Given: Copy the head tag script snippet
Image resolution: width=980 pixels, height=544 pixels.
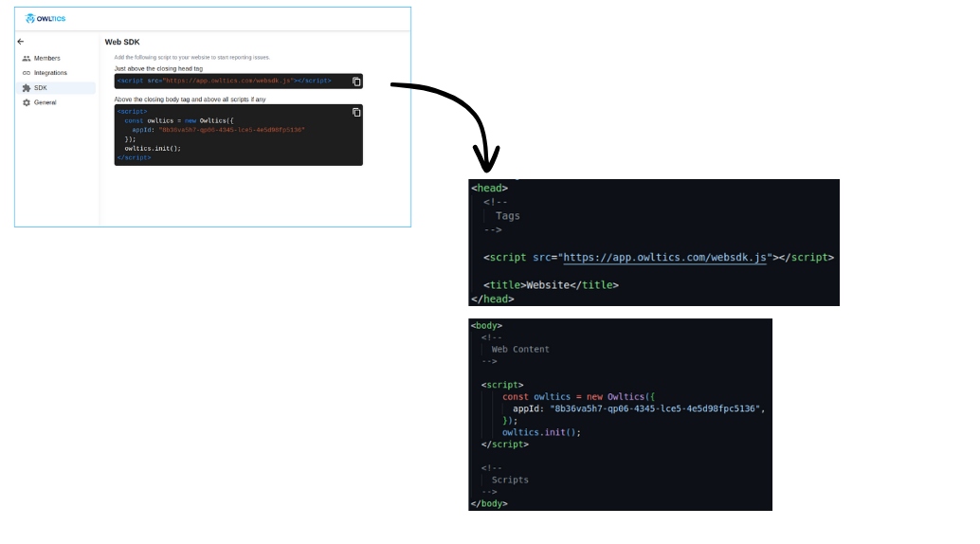Looking at the screenshot, I should 356,82.
